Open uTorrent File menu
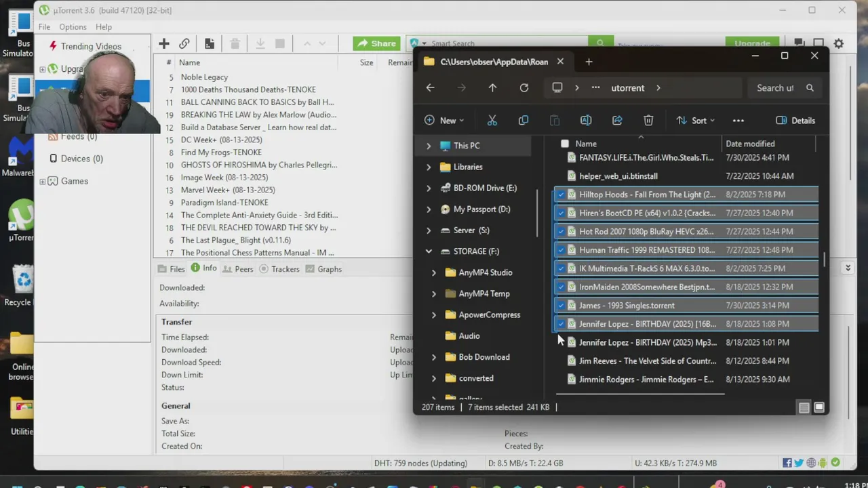Image resolution: width=868 pixels, height=488 pixels. 44,27
